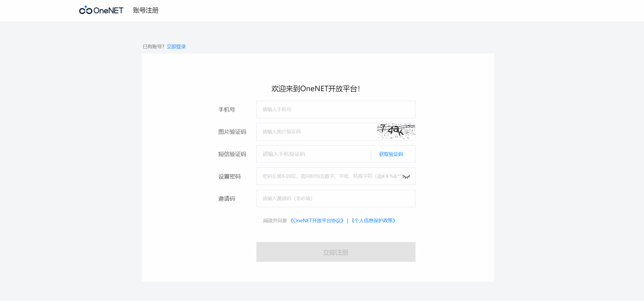This screenshot has height=301, width=644.
Task: Click the OneNET logo in header
Action: [x=101, y=10]
